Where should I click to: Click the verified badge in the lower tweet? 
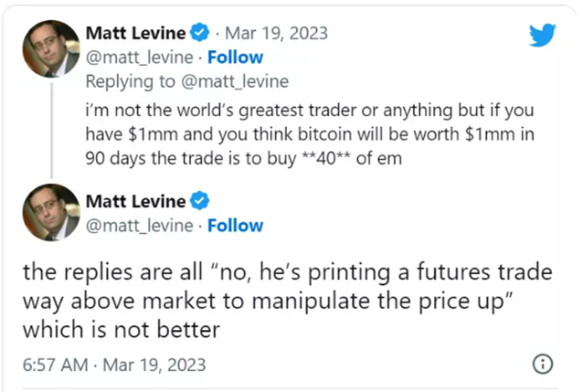tap(197, 201)
